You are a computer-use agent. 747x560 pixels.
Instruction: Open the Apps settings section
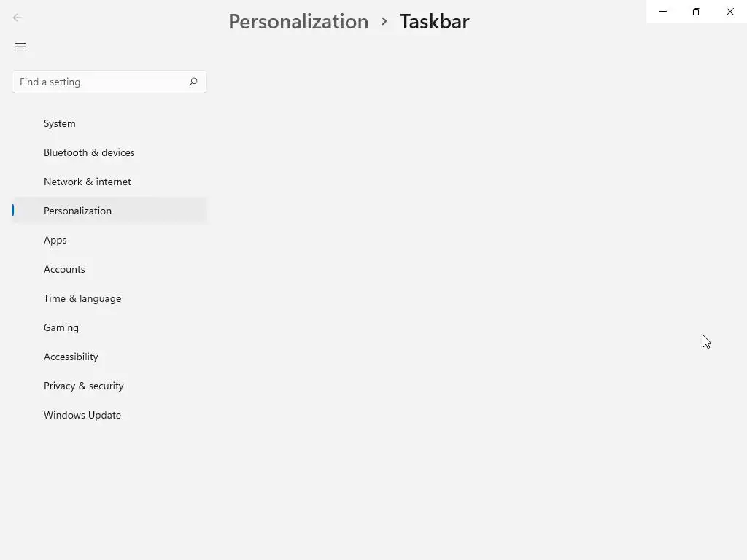point(55,240)
